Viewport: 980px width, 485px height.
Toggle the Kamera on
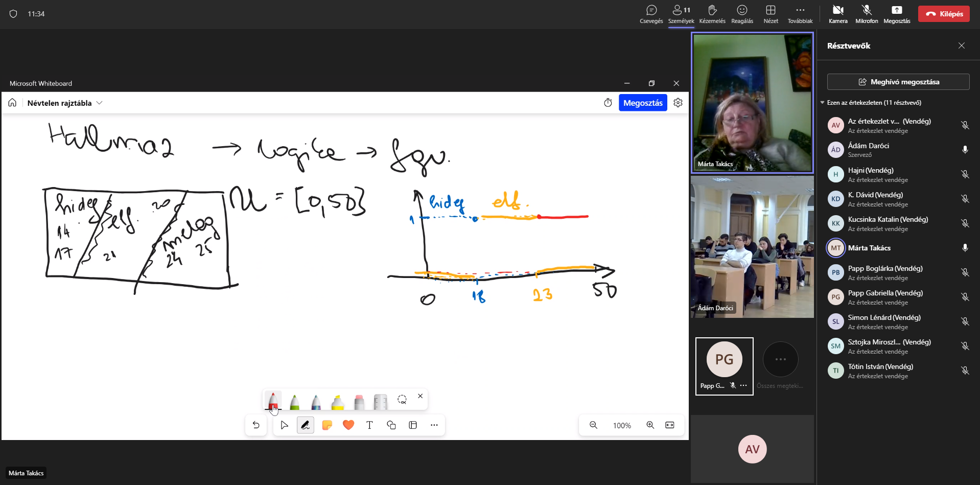pyautogui.click(x=838, y=14)
